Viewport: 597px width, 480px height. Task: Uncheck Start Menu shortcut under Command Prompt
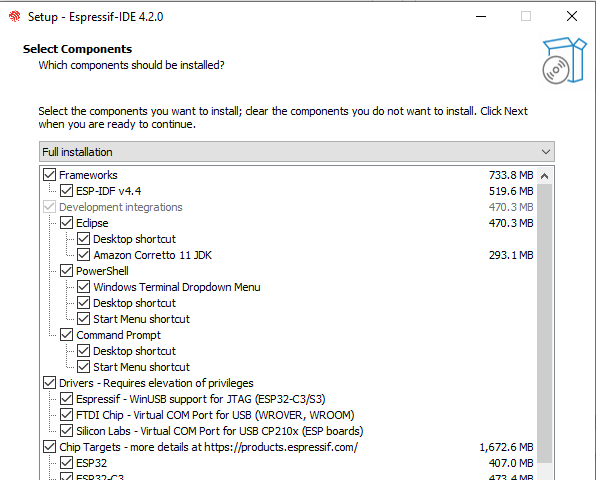tap(83, 367)
